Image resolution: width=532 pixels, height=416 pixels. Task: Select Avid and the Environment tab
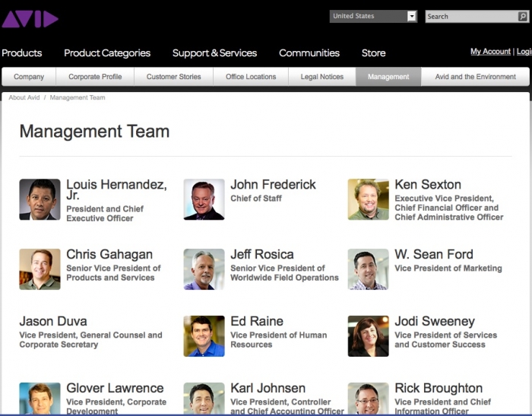pos(475,77)
